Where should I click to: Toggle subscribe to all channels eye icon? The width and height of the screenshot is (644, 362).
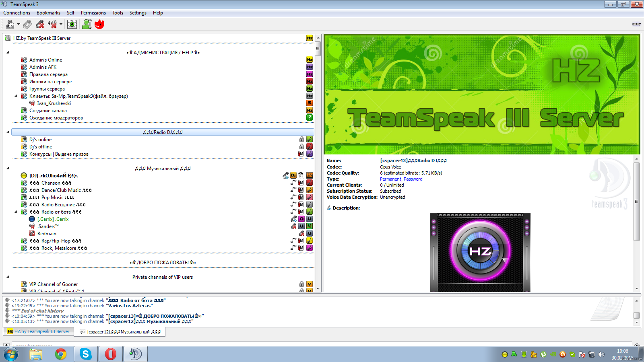[72, 24]
